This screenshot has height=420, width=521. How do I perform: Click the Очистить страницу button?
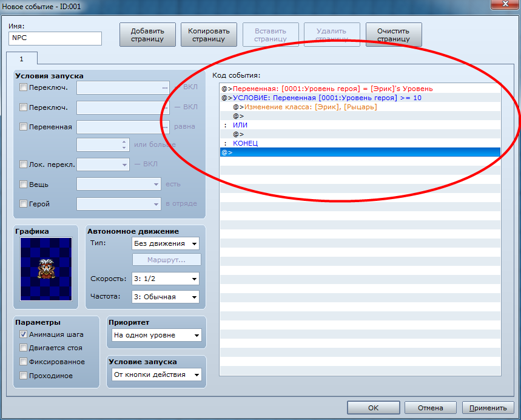point(394,35)
